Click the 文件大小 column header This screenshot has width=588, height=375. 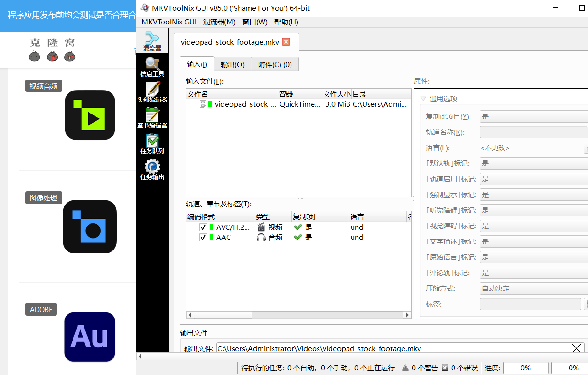(x=337, y=94)
